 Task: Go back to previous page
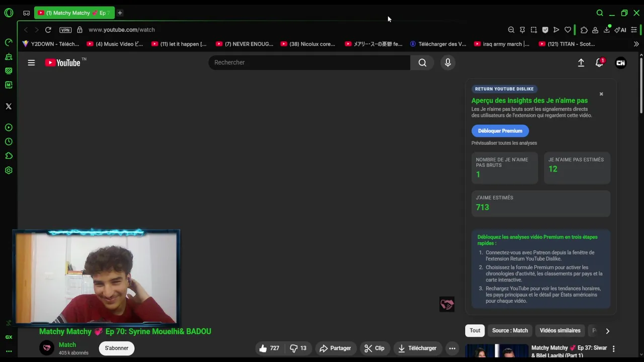pos(26,30)
